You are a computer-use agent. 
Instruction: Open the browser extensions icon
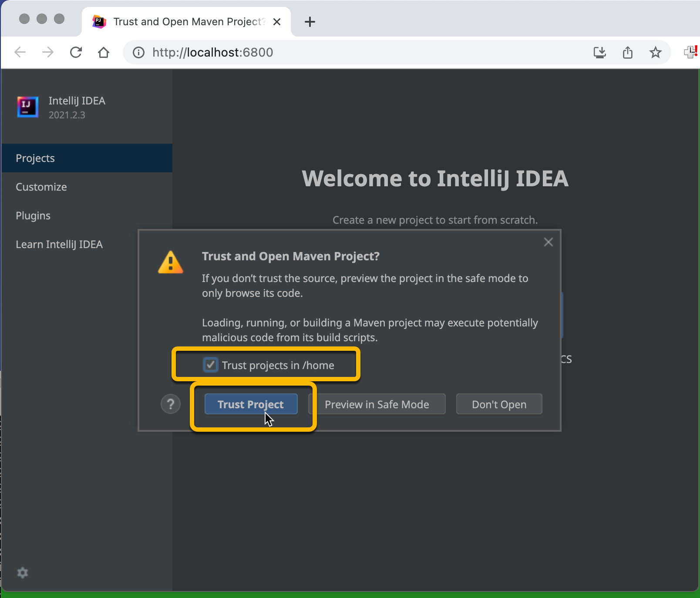coord(691,52)
